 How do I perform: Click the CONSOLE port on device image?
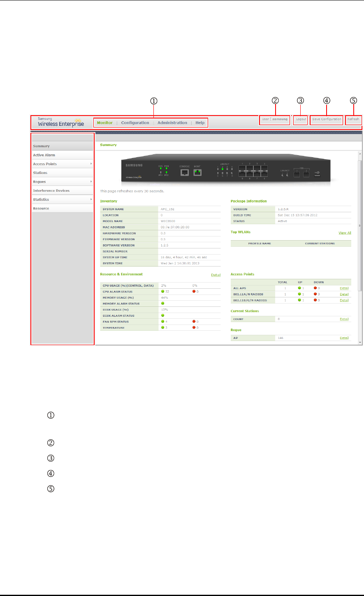[x=184, y=172]
